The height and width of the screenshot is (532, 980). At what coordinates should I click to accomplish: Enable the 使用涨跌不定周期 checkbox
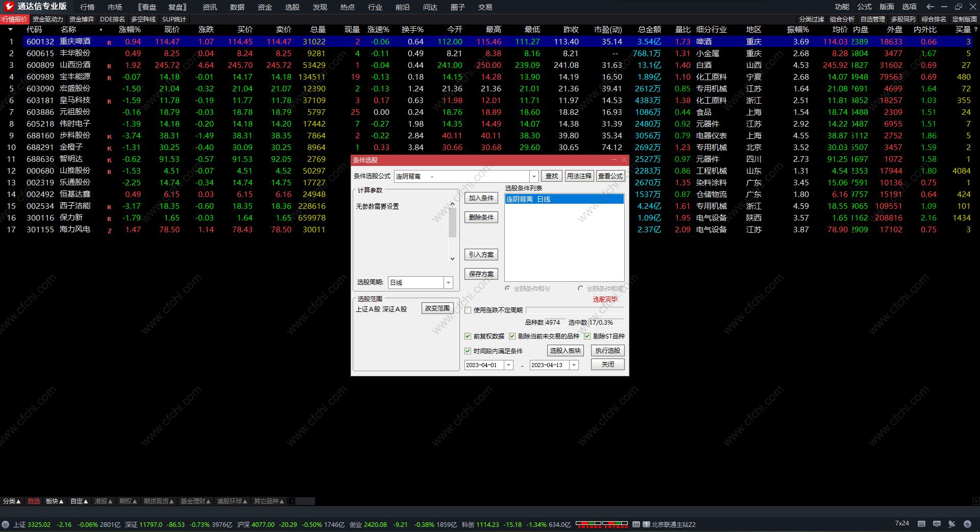(468, 310)
